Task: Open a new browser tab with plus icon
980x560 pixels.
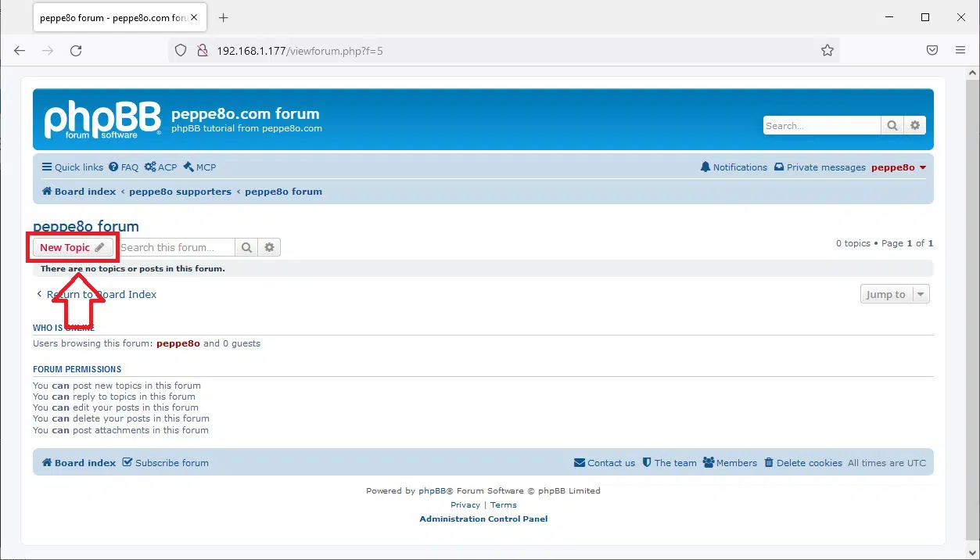Action: (224, 17)
